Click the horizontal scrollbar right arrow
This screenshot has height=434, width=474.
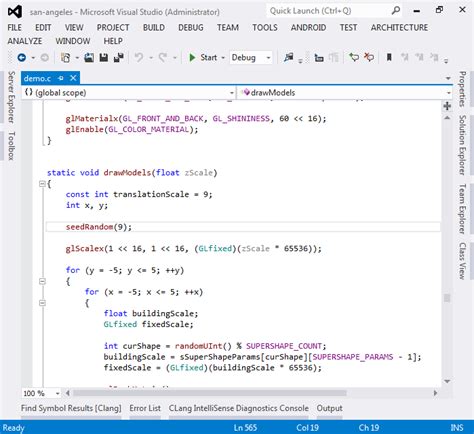435,393
